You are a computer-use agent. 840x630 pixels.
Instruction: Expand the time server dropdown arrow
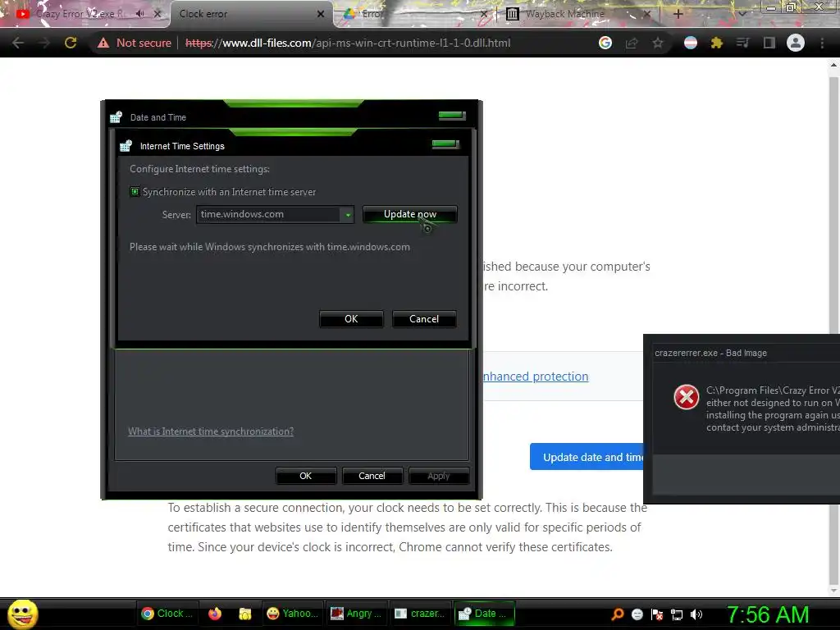click(x=348, y=215)
